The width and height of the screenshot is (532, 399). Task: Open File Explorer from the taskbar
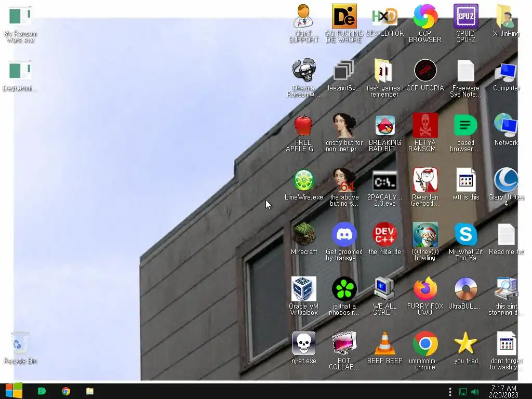tap(89, 391)
